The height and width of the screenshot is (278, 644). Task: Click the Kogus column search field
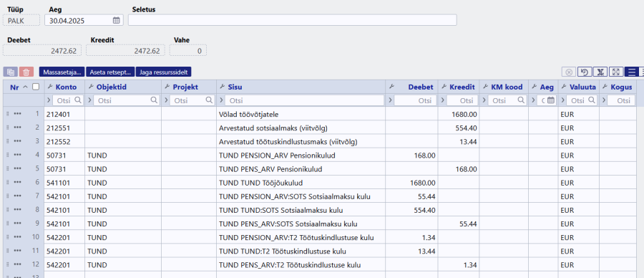pos(621,100)
